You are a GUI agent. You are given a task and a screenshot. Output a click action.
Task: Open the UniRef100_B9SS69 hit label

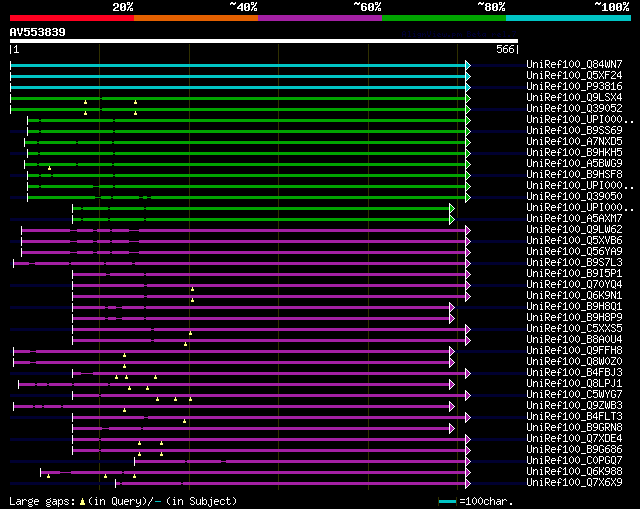tap(574, 130)
